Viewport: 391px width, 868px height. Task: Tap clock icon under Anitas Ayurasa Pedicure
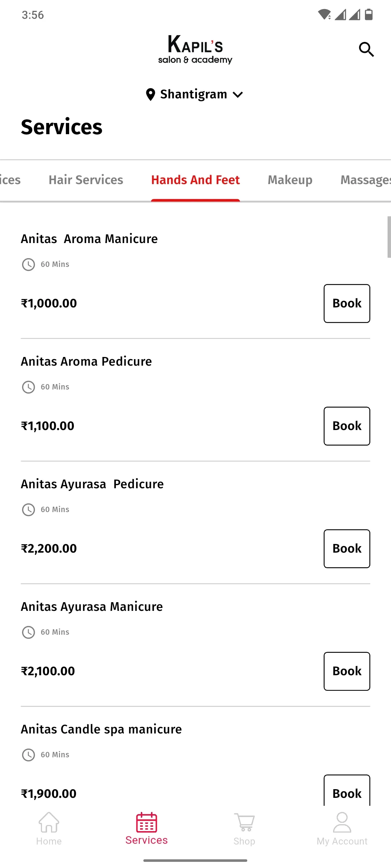tap(29, 510)
